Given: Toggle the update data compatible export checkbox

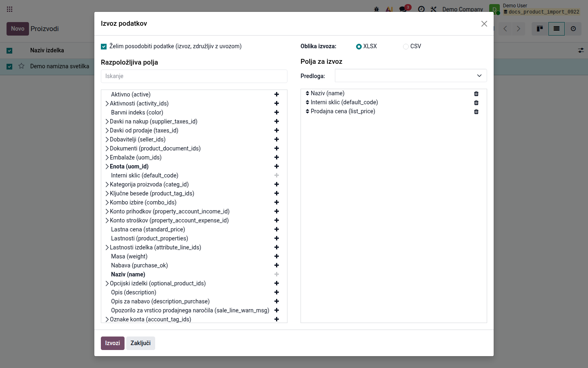Looking at the screenshot, I should 104,47.
